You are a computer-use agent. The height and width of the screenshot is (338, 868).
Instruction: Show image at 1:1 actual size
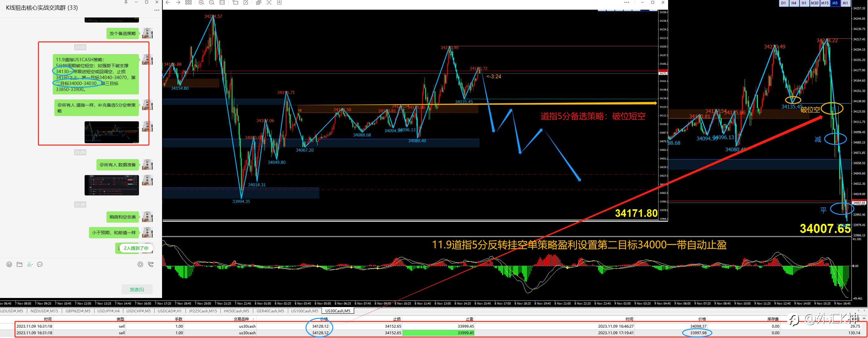[x=222, y=3]
